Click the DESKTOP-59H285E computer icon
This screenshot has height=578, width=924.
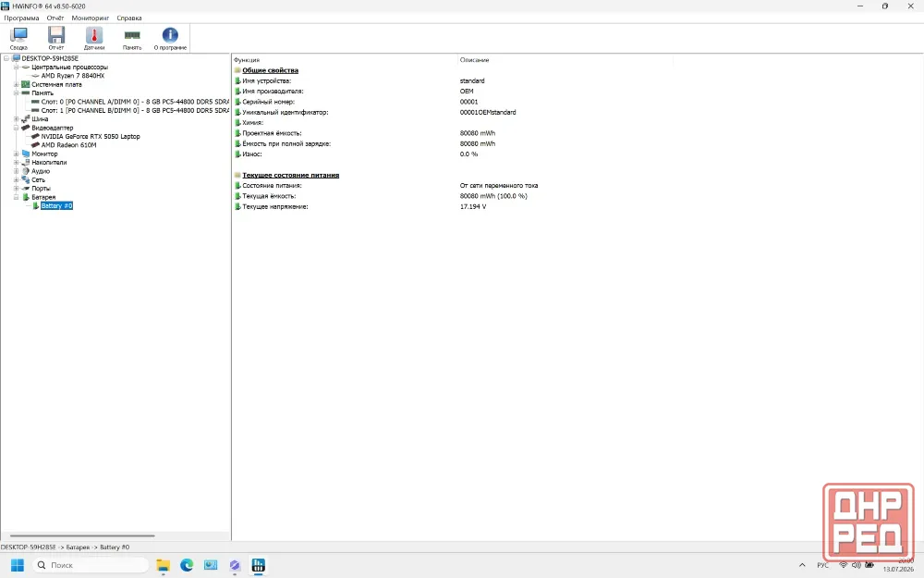pyautogui.click(x=17, y=58)
